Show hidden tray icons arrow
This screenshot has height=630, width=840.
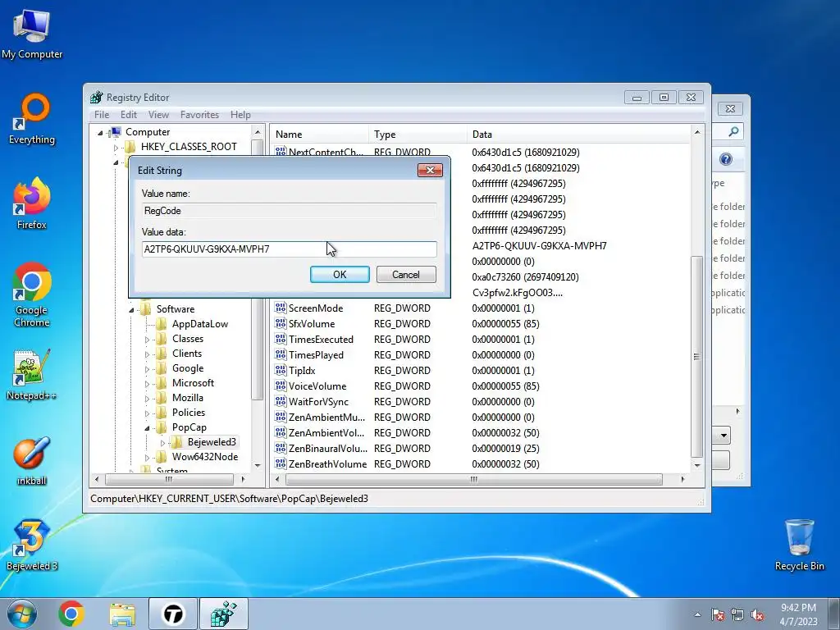(697, 615)
